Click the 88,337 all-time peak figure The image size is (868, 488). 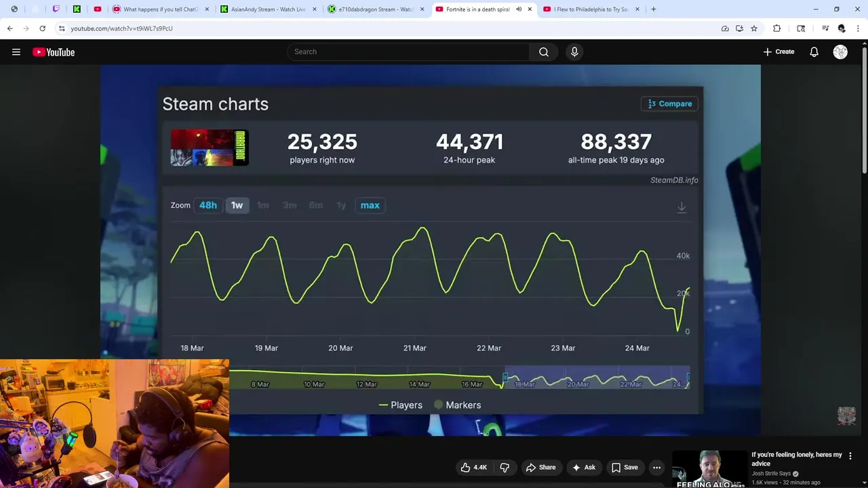coord(616,142)
